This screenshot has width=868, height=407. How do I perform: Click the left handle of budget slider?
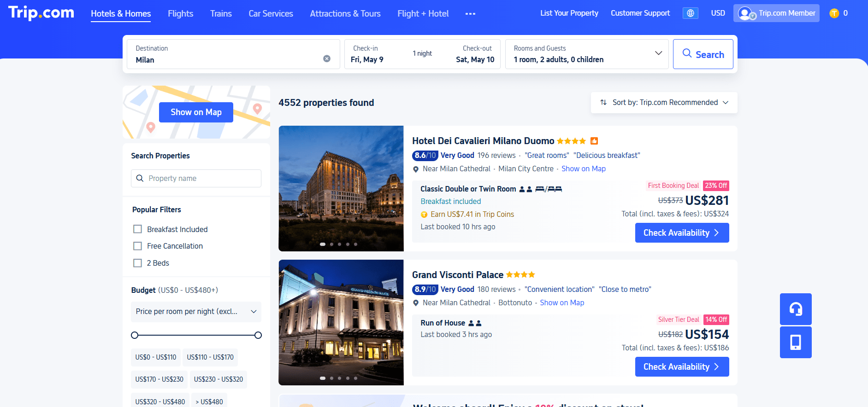[x=135, y=335]
